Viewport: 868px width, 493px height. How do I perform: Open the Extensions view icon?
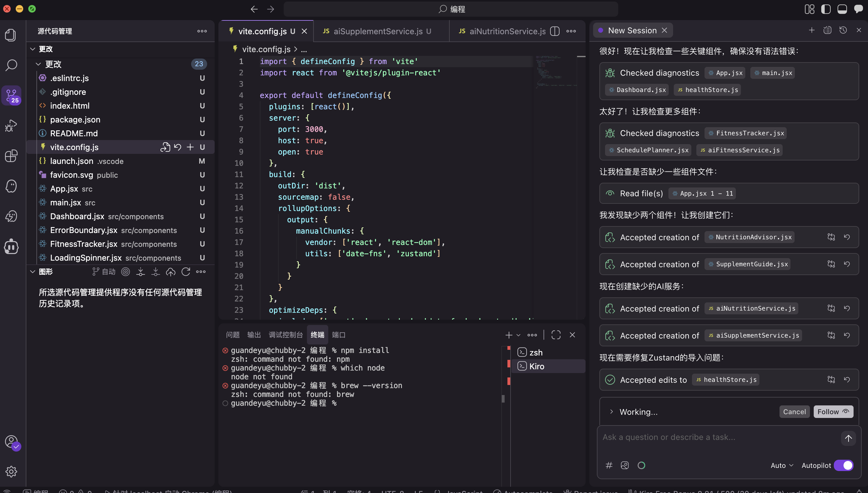click(11, 156)
